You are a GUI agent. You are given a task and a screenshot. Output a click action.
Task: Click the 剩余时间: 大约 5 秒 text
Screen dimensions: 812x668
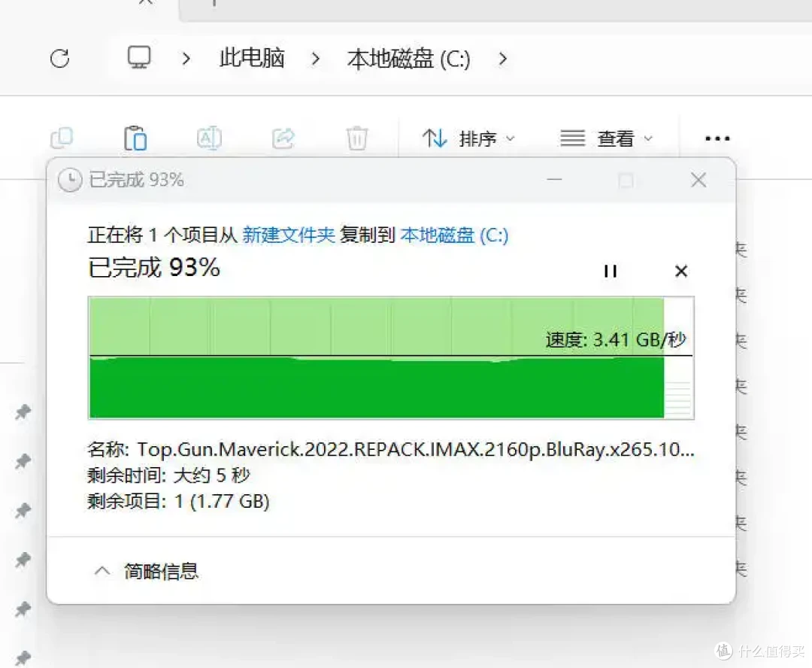(169, 475)
